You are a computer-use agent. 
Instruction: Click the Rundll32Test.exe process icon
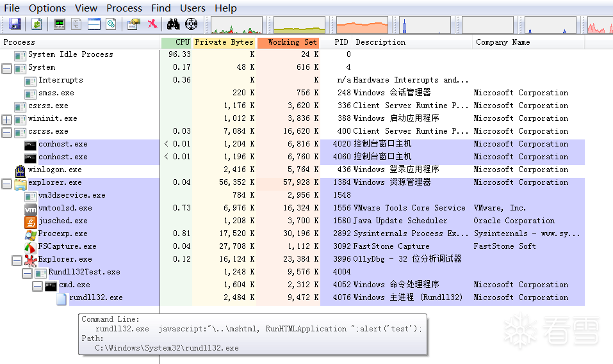coord(40,273)
